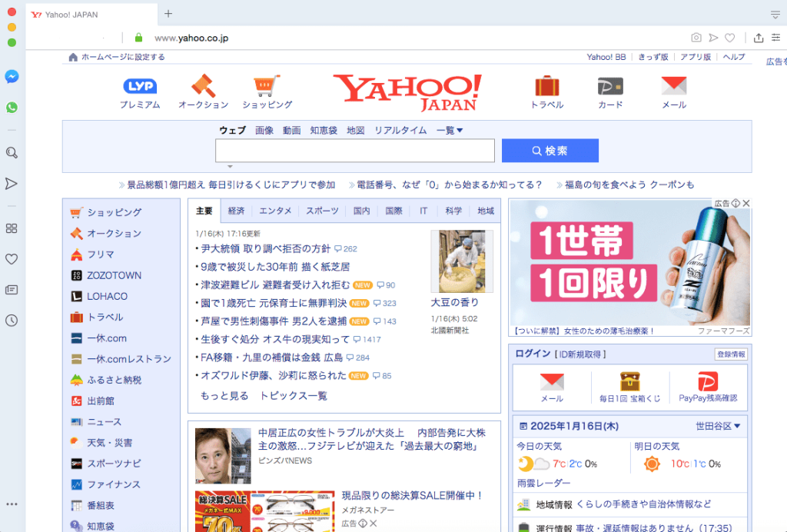Click the 登録情報 button
Image resolution: width=787 pixels, height=532 pixels.
(x=732, y=354)
